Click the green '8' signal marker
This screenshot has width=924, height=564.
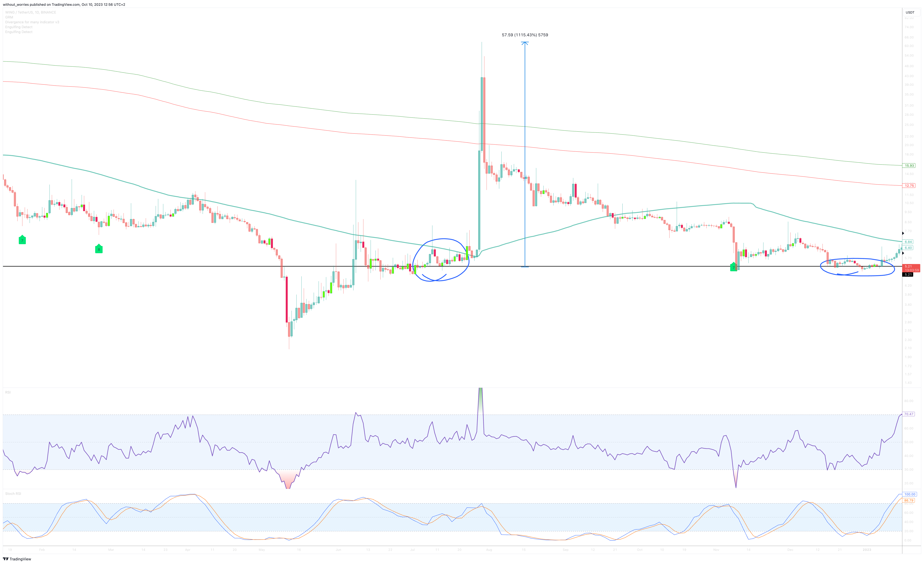(x=99, y=249)
